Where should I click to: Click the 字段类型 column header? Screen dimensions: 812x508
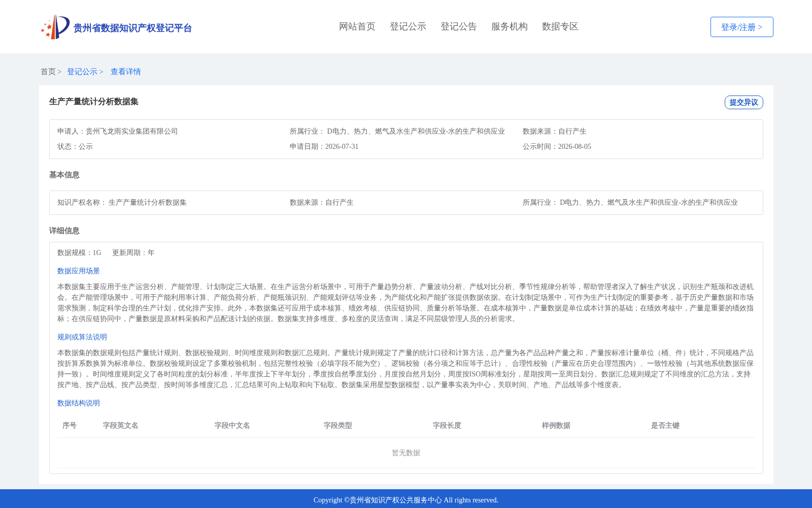point(338,425)
